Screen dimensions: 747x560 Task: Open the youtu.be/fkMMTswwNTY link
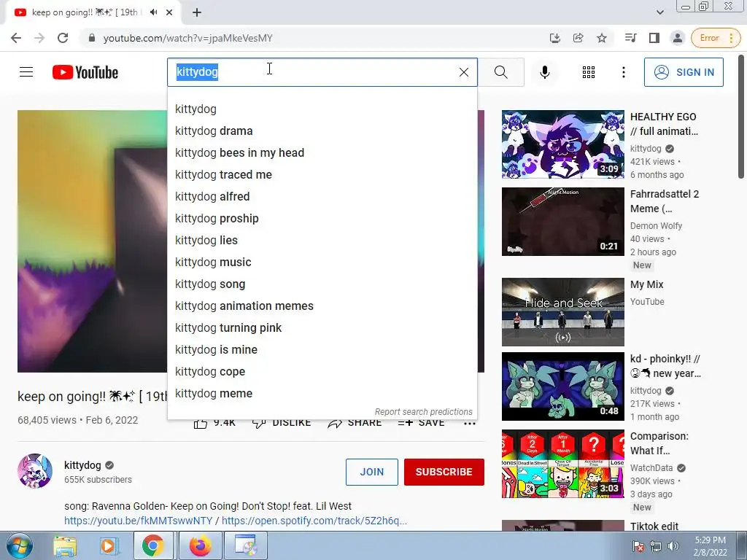click(x=138, y=521)
